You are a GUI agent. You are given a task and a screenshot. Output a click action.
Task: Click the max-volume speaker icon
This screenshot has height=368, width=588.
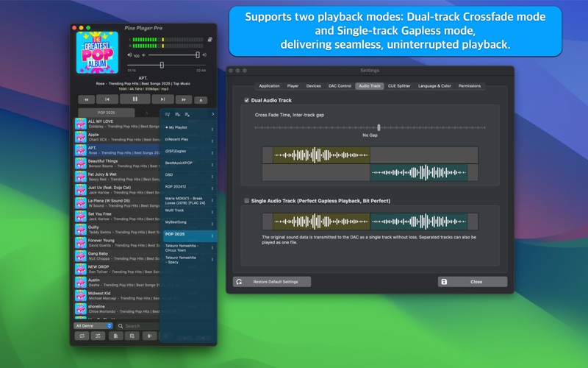pos(204,54)
